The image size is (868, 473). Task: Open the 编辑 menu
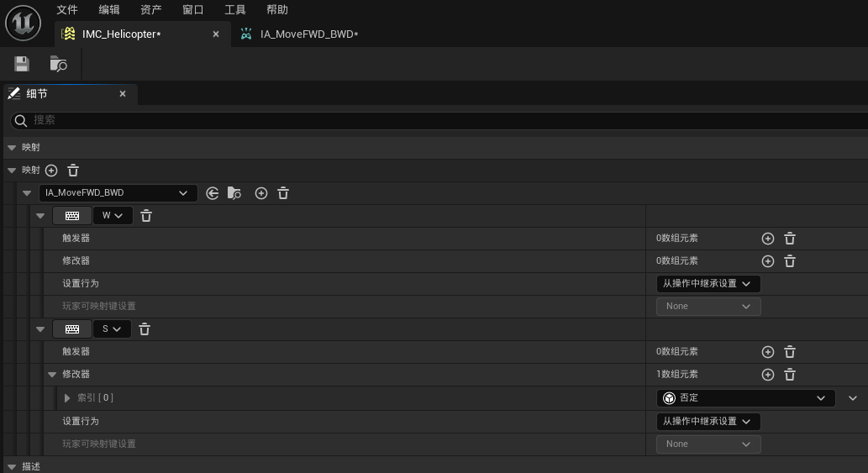point(109,9)
